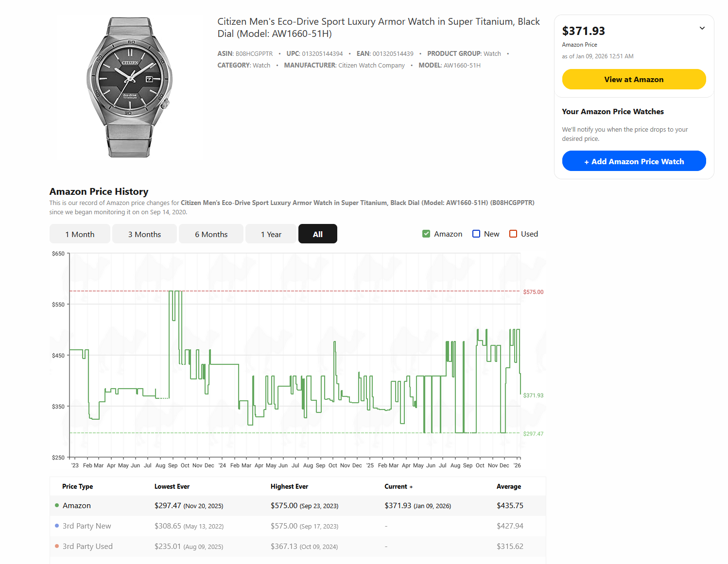
Task: Click the $575.00 highest price label on chart
Action: [533, 292]
